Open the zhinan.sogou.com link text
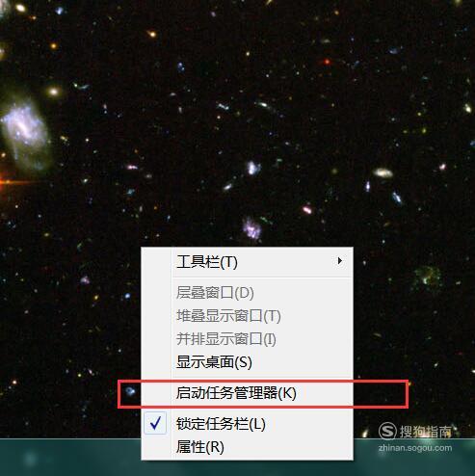This screenshot has width=475, height=476. [x=415, y=448]
